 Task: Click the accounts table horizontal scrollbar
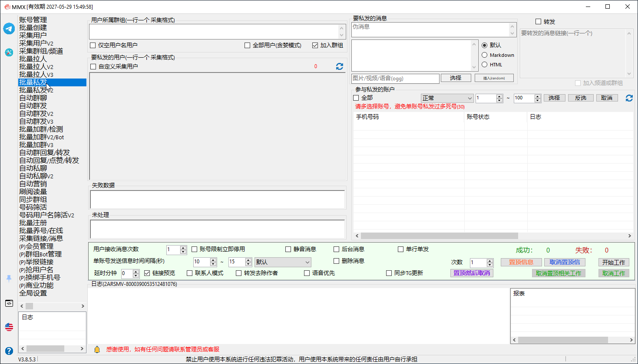[493, 236]
